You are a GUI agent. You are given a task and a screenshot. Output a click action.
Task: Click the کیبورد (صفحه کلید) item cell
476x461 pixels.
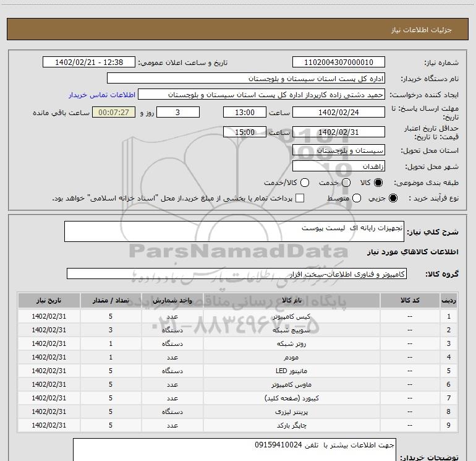pyautogui.click(x=291, y=398)
